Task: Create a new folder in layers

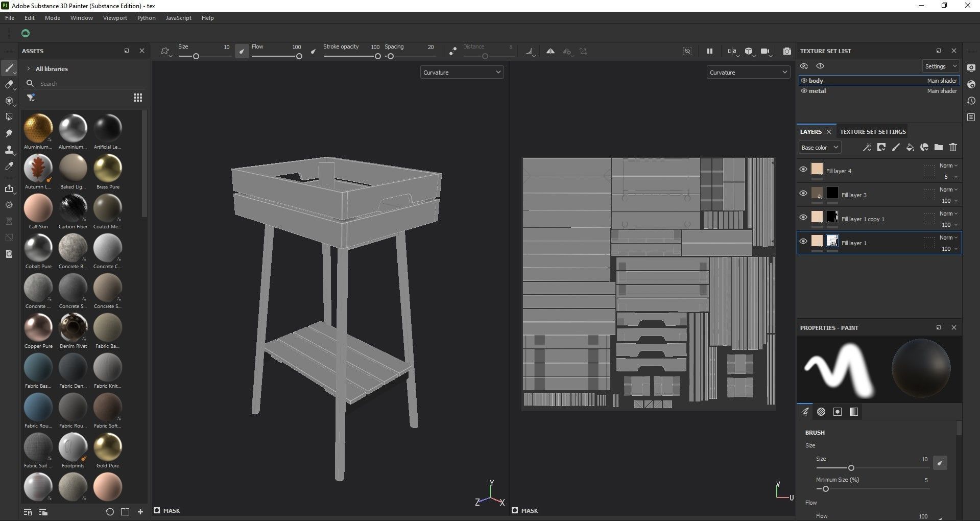Action: pyautogui.click(x=939, y=148)
